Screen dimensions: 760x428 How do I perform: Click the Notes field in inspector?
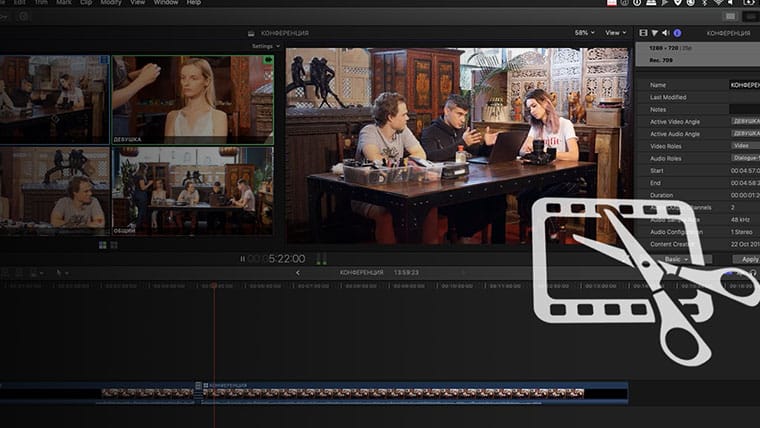click(744, 110)
